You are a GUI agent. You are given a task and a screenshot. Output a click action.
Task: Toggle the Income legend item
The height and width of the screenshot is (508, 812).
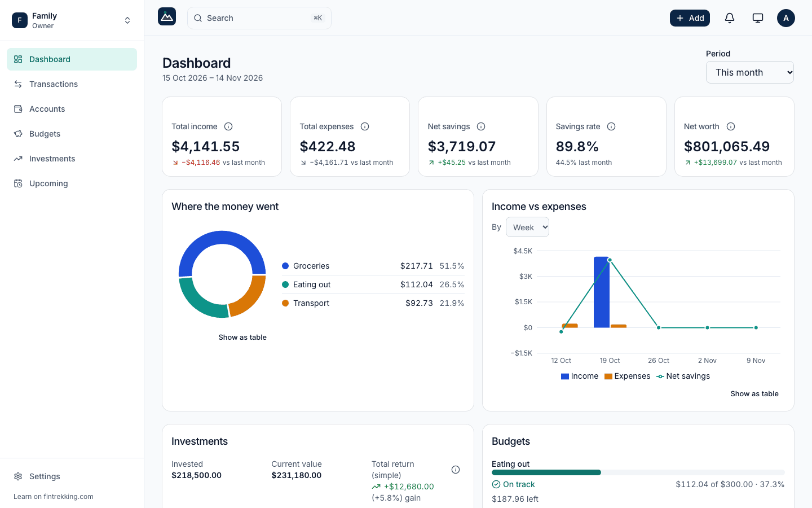580,376
